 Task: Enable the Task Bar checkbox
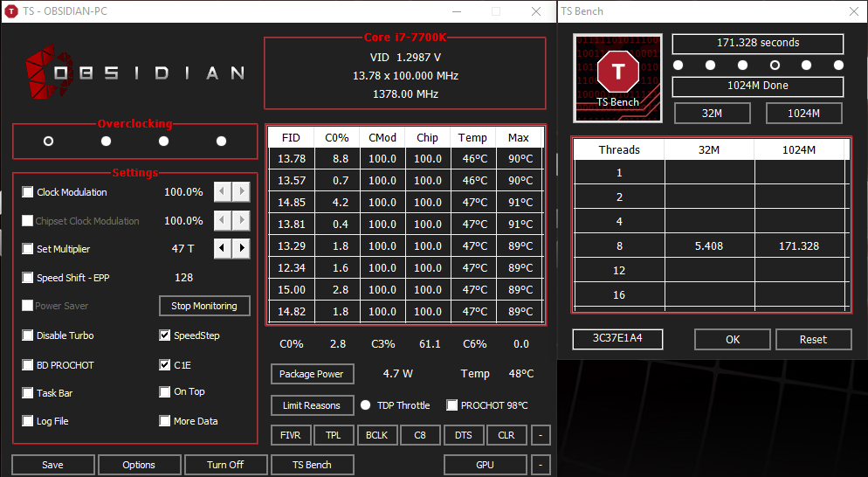pos(28,393)
